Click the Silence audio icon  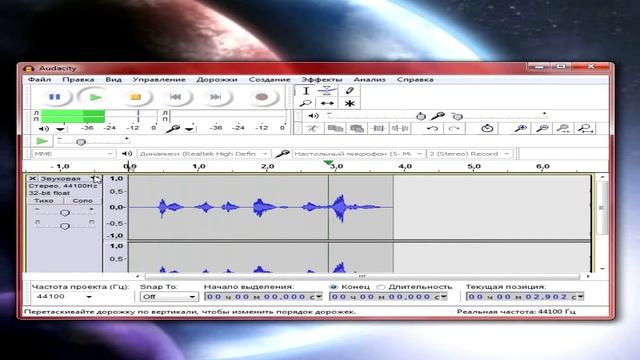pyautogui.click(x=400, y=129)
